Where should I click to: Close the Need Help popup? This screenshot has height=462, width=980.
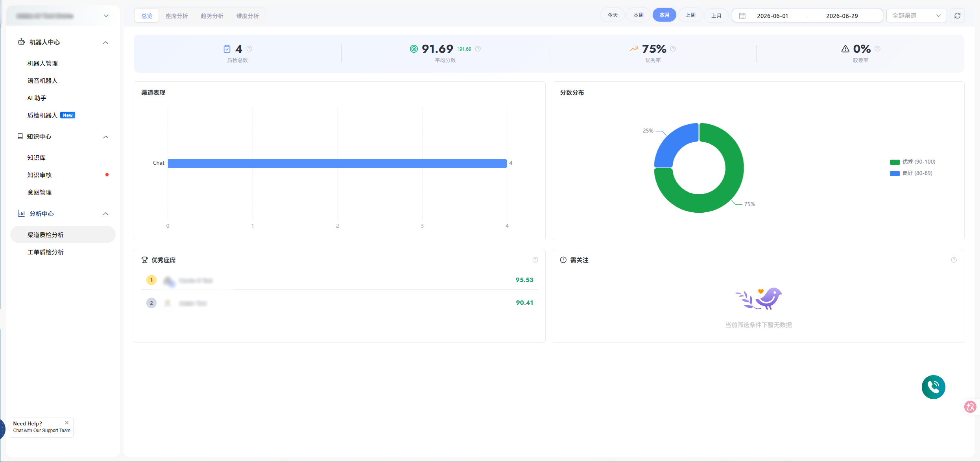pyautogui.click(x=67, y=423)
